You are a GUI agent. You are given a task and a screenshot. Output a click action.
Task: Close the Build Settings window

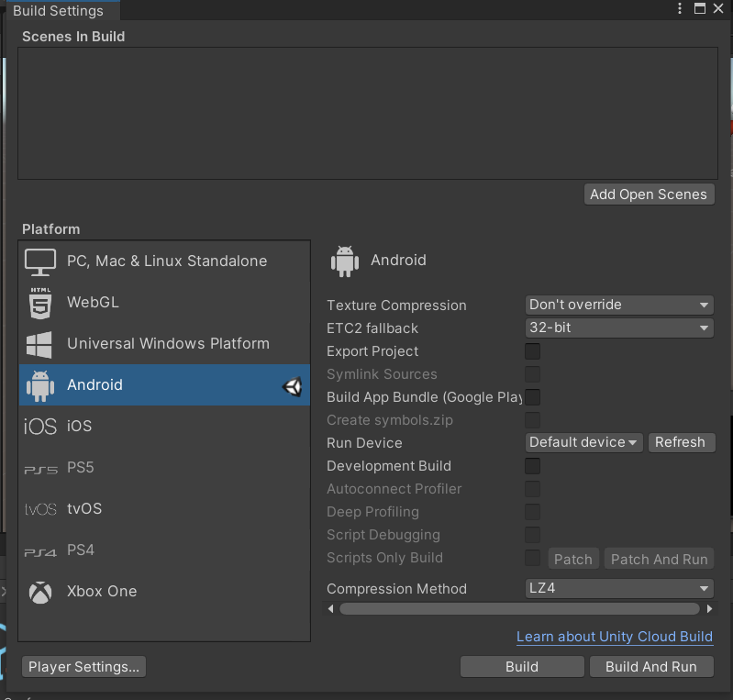tap(718, 8)
